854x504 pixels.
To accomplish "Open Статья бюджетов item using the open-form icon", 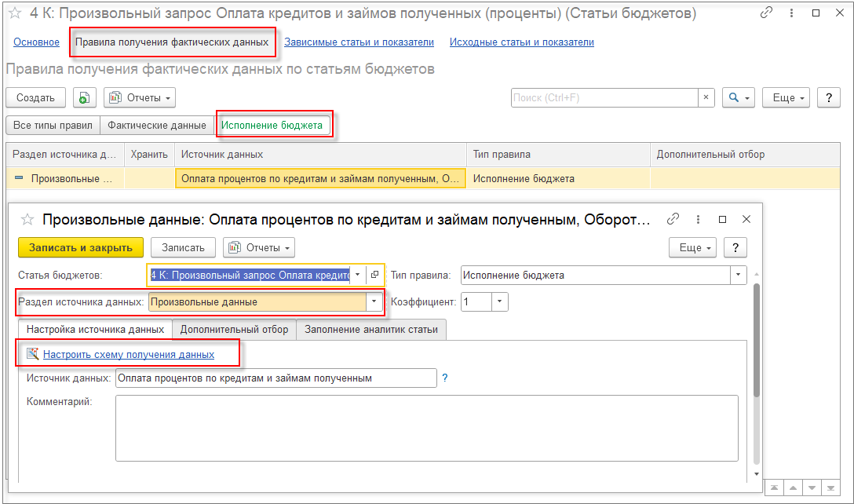I will tap(374, 275).
